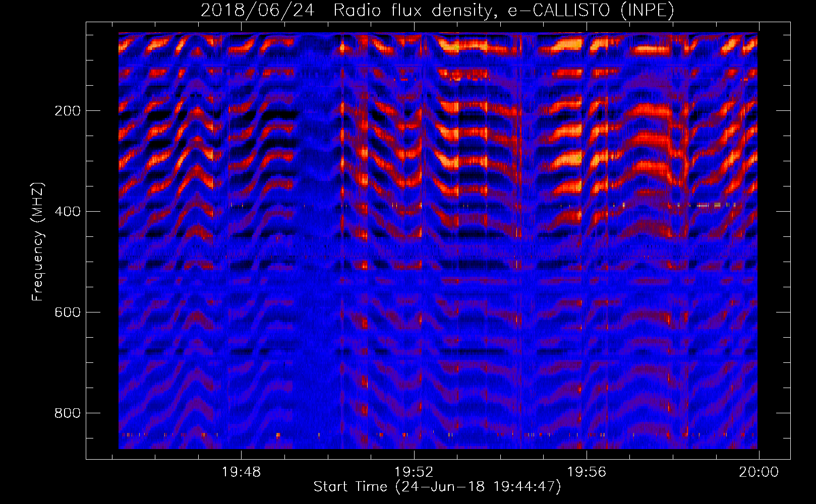This screenshot has height=504, width=816.
Task: Click the 400 frequency tick label
Action: pos(67,212)
